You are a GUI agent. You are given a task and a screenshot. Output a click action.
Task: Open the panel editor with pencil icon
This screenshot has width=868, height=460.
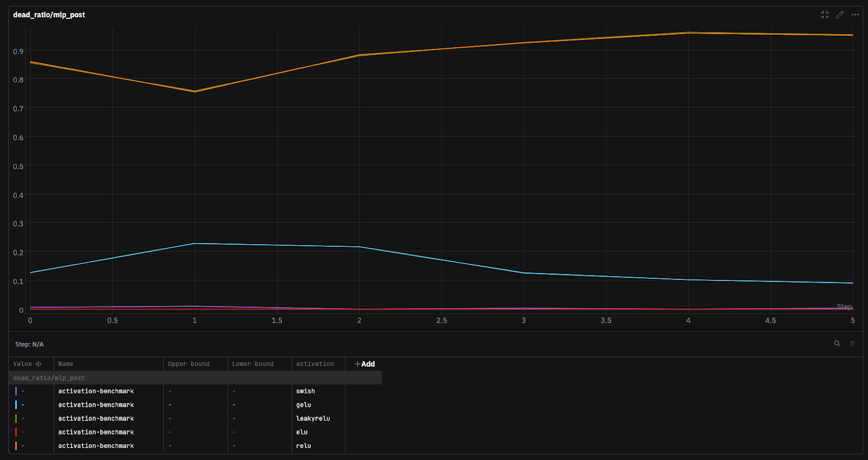tap(840, 15)
